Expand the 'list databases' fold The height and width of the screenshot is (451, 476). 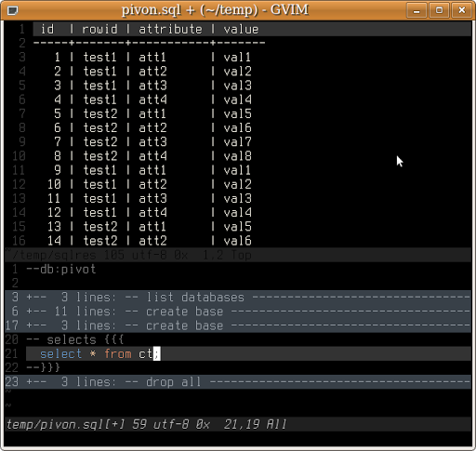[238, 298]
